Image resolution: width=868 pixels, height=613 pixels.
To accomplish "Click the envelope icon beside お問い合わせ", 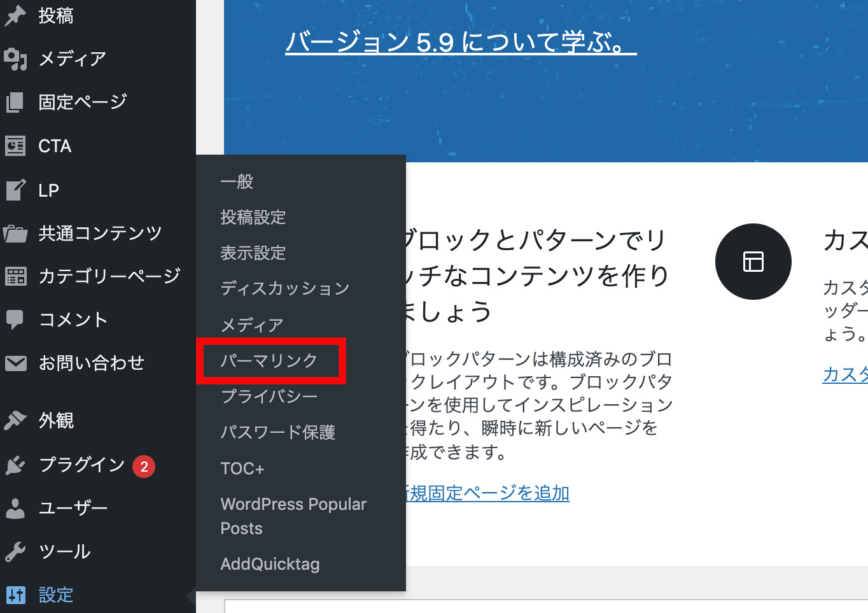I will pyautogui.click(x=15, y=363).
